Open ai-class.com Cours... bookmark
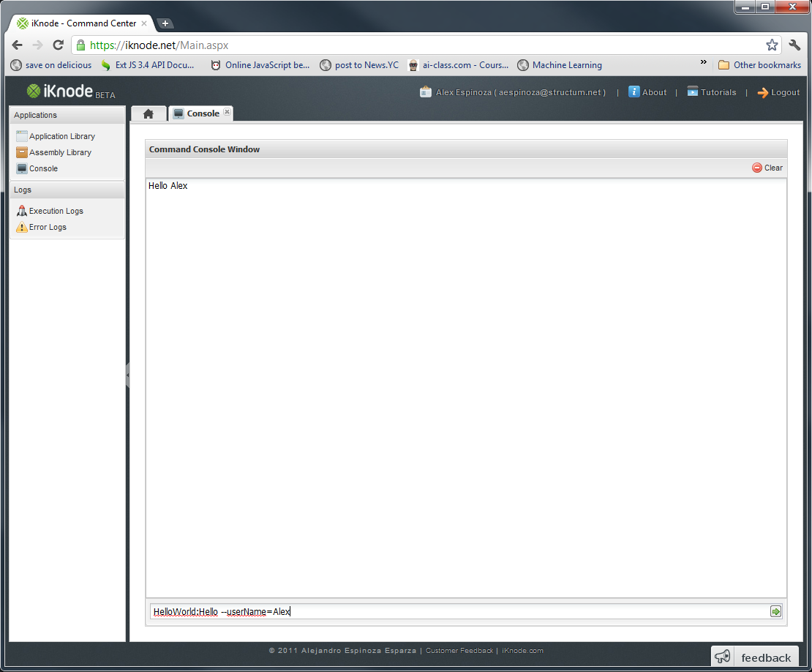The width and height of the screenshot is (812, 672). click(x=458, y=64)
